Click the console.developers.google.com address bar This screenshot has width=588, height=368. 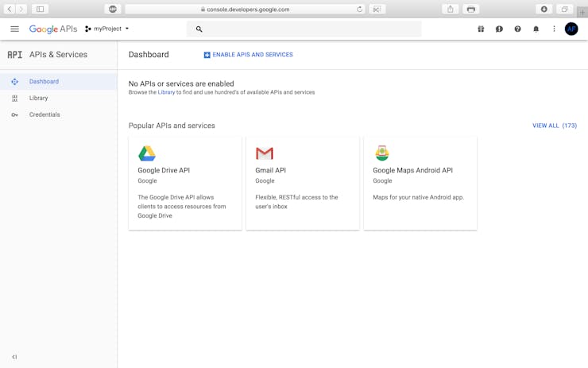[x=245, y=10]
